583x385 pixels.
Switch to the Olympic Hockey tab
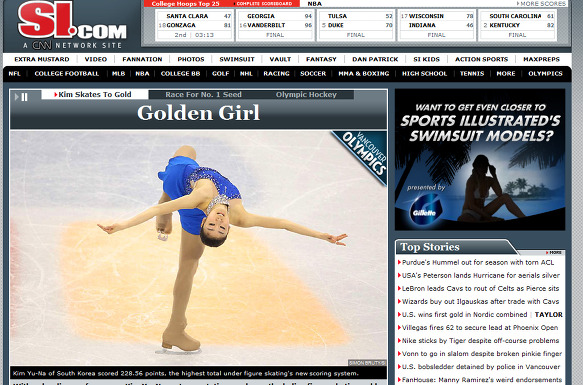point(306,94)
